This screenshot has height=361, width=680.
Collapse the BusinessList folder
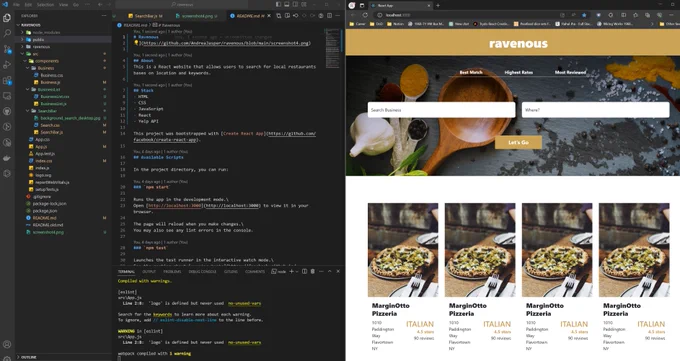click(28, 89)
